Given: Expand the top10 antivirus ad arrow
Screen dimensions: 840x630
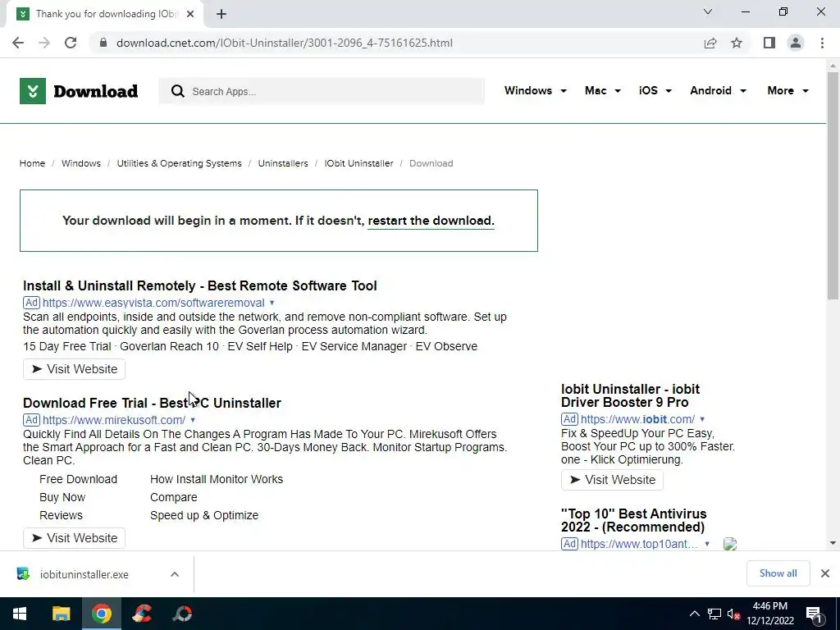Looking at the screenshot, I should pyautogui.click(x=707, y=544).
